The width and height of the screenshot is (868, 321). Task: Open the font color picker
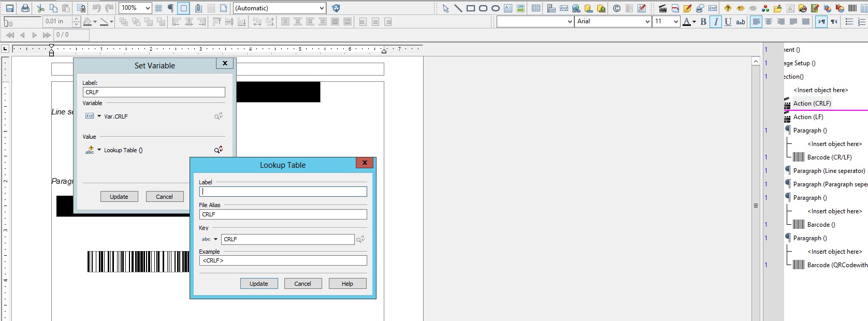point(694,22)
